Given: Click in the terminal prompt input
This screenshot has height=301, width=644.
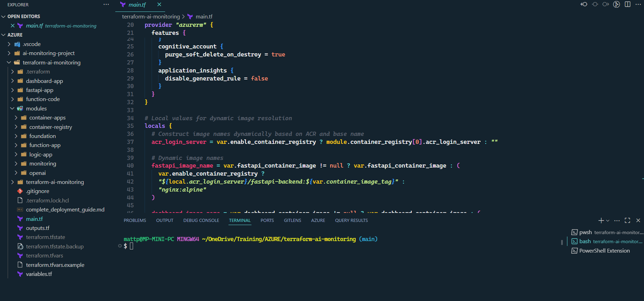Looking at the screenshot, I should tap(132, 246).
